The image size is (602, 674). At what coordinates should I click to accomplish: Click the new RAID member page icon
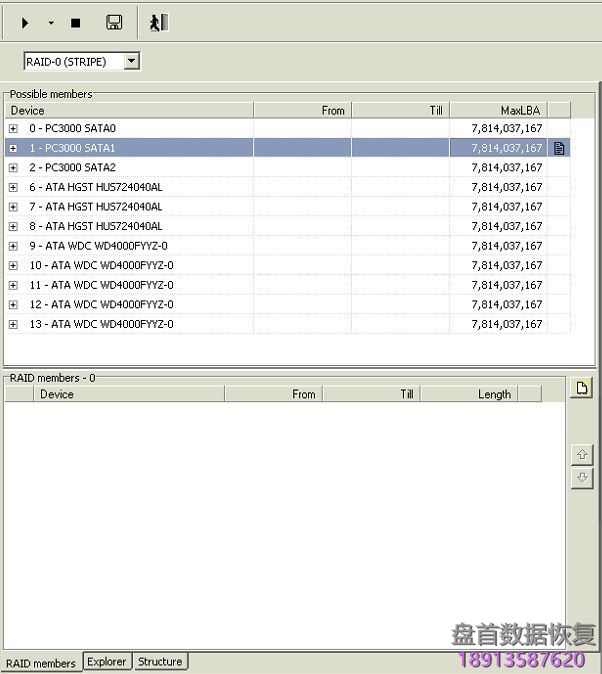click(x=581, y=388)
